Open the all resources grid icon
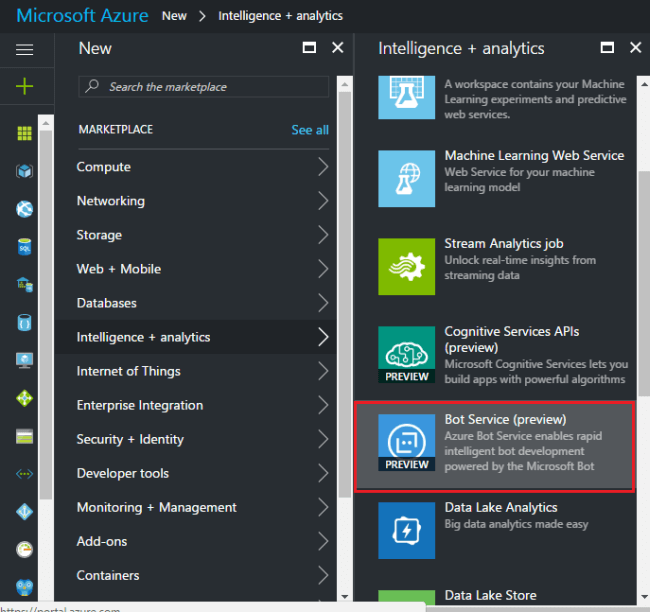 24,134
